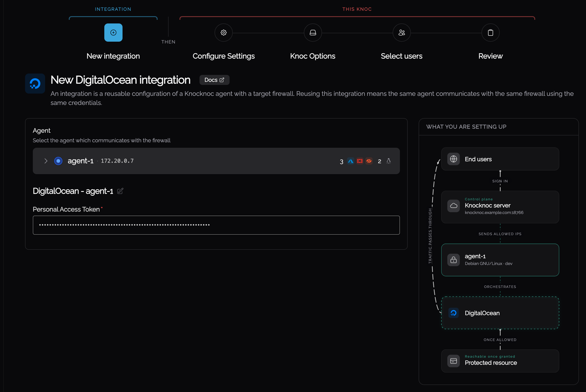Expand the agent-1 row chevron

[46, 161]
